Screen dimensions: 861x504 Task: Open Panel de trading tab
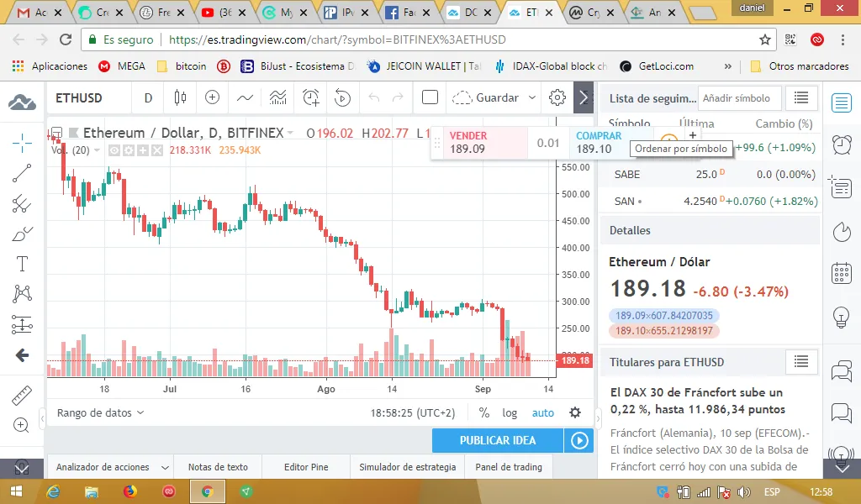509,467
